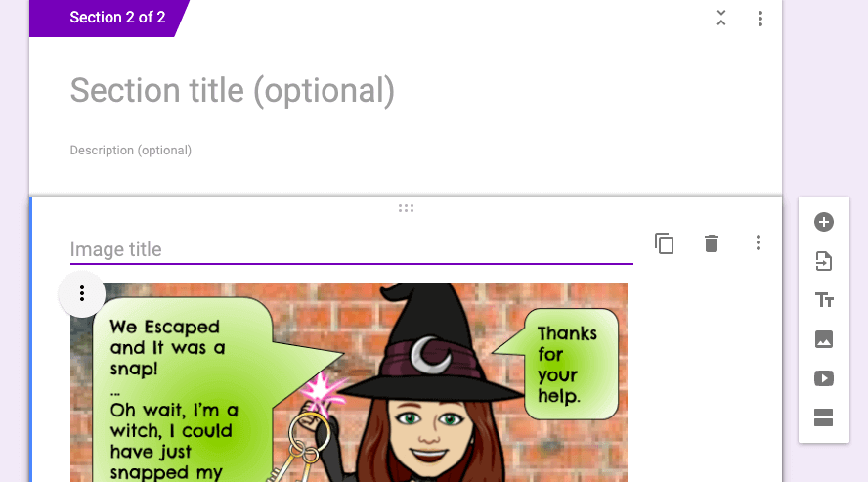Select the Section 2 of 2 tab label

click(x=117, y=18)
